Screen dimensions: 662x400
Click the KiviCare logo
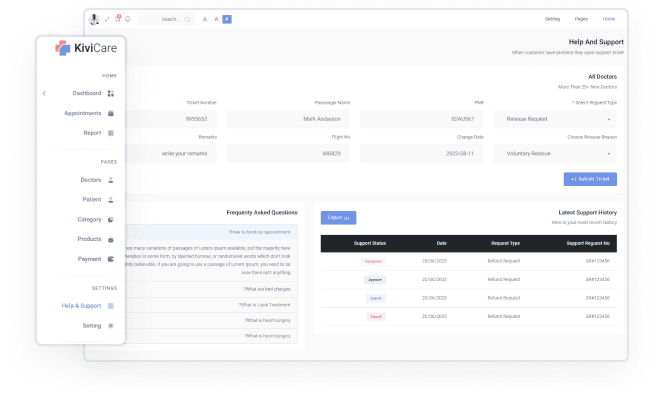86,48
